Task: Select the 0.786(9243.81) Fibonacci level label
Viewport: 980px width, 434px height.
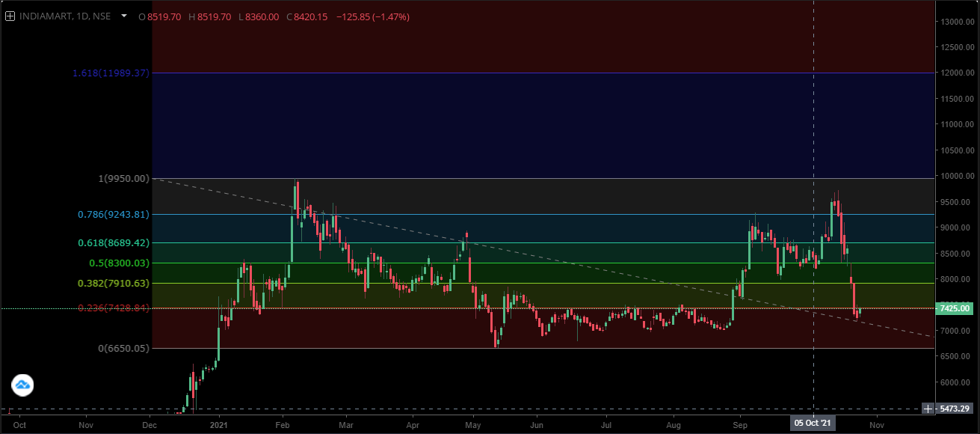Action: (x=114, y=214)
